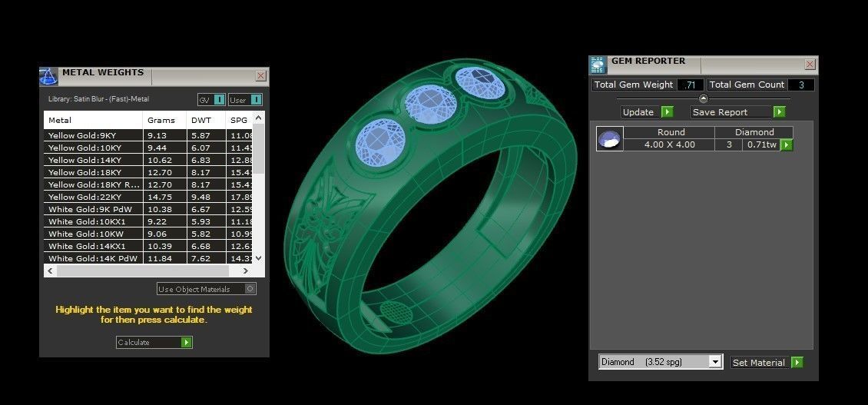Click the metal table scroll up arrow
This screenshot has height=405, width=868.
coord(259,118)
